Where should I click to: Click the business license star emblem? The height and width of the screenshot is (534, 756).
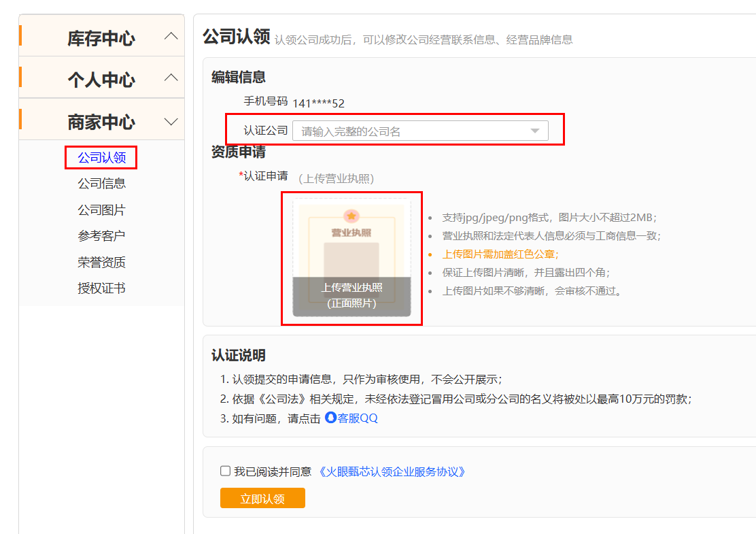coord(351,216)
